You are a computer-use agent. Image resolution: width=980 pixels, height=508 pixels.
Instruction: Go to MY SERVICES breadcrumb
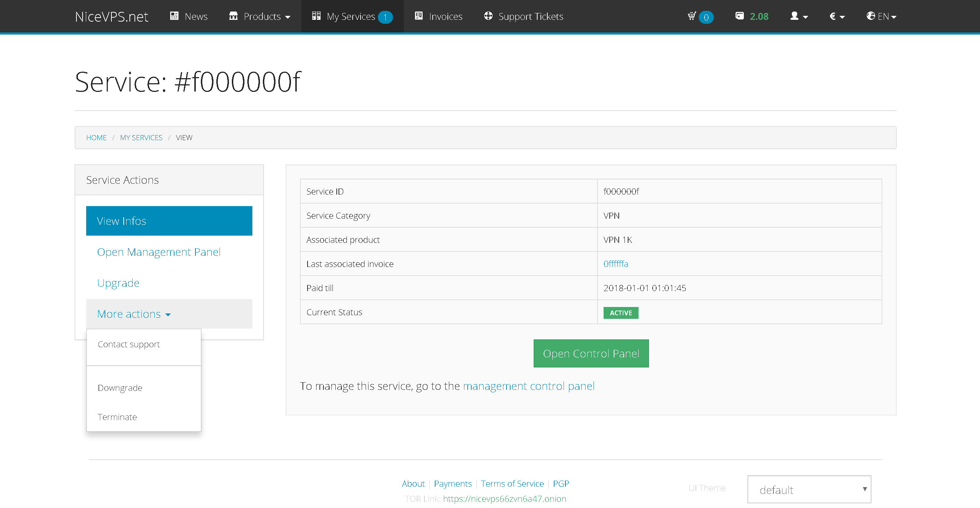click(x=141, y=137)
